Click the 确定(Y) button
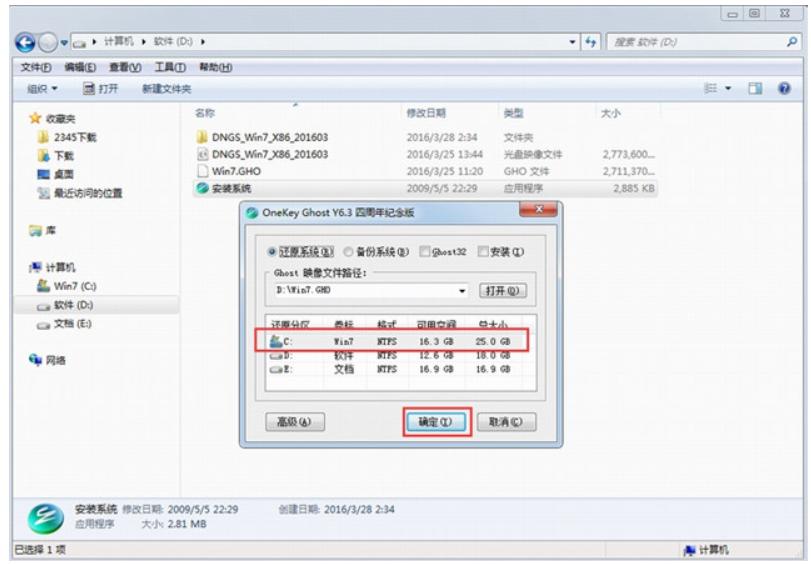 (435, 422)
